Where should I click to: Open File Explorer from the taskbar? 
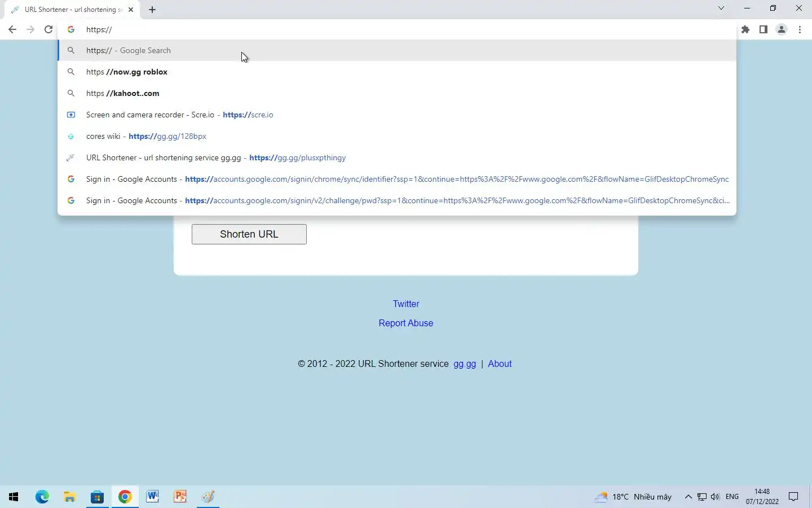pos(70,497)
